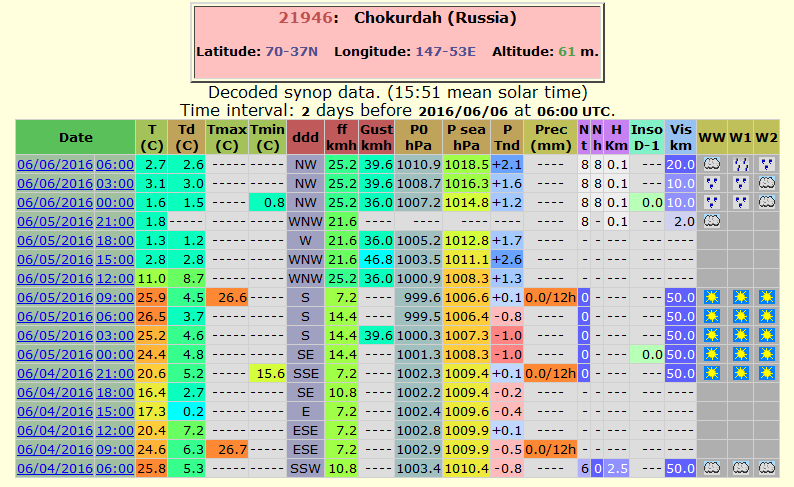The width and height of the screenshot is (794, 487).
Task: Open the 06/06/2016 date link beside 06:00
Action: pyautogui.click(x=55, y=165)
